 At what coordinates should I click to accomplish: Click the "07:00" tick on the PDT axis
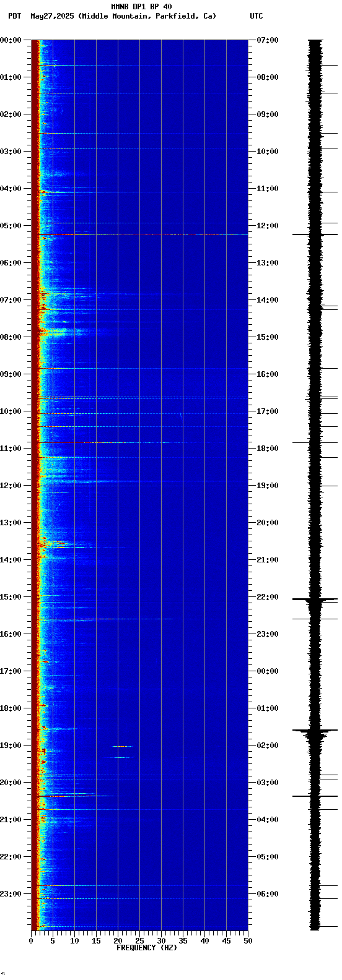coord(11,300)
